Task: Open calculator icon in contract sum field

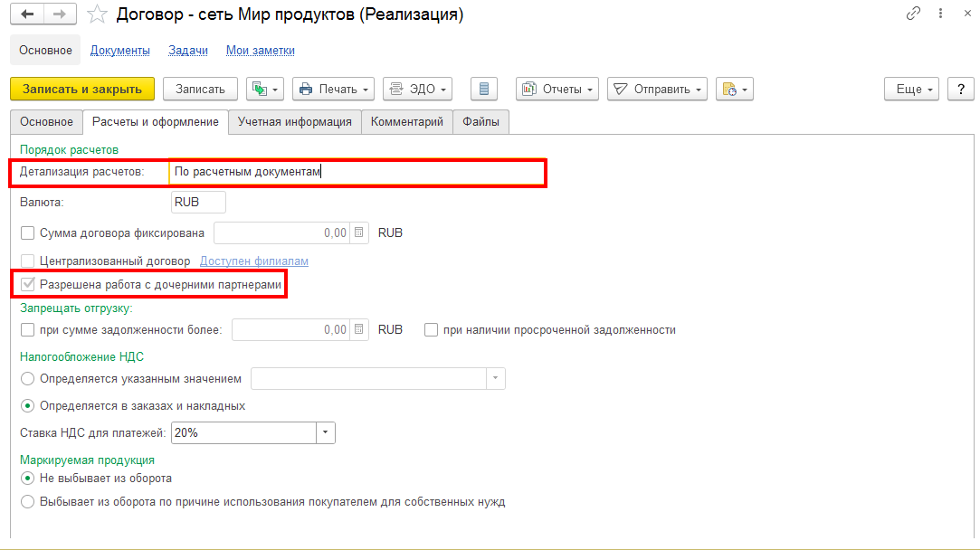Action: pos(359,233)
